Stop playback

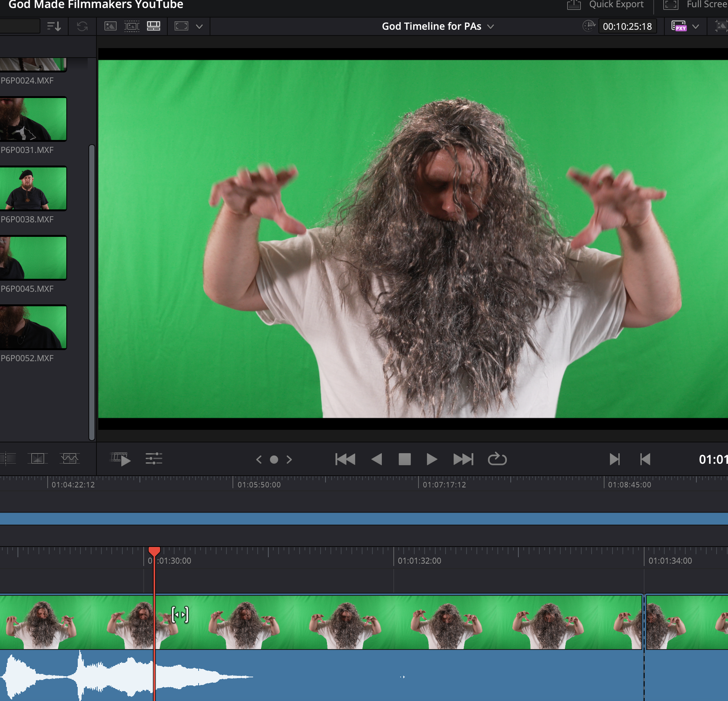[x=404, y=459]
